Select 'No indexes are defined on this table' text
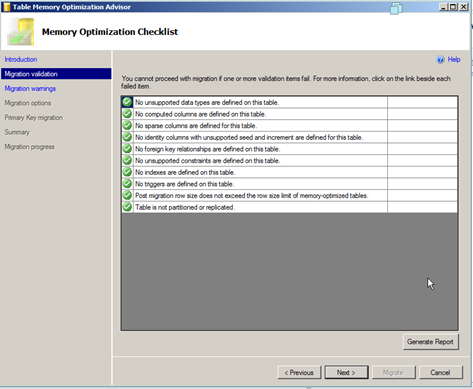 185,172
